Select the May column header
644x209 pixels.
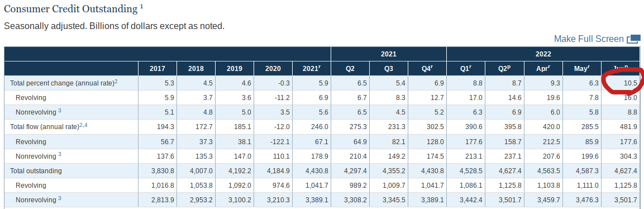click(581, 69)
